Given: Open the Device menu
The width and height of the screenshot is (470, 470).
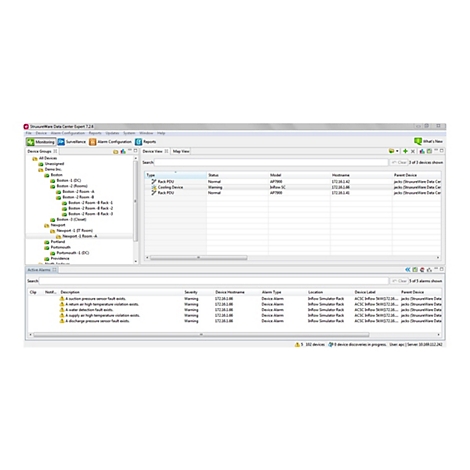Looking at the screenshot, I should 41,133.
